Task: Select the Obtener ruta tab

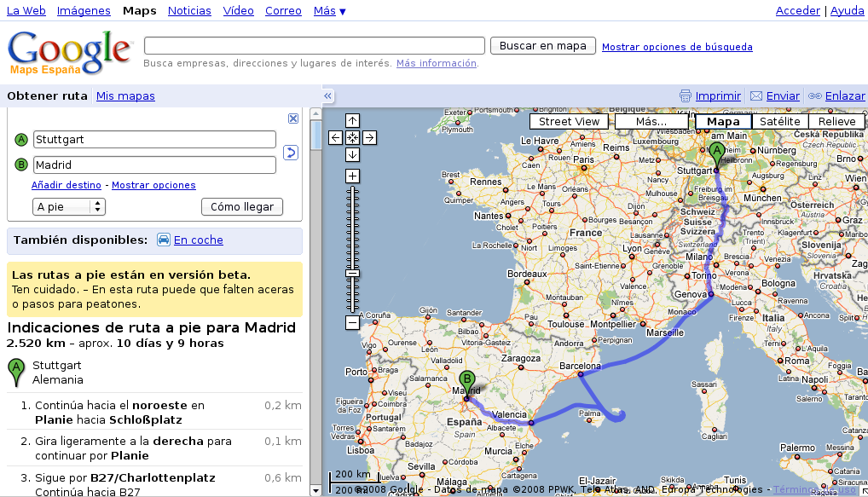Action: (x=47, y=95)
